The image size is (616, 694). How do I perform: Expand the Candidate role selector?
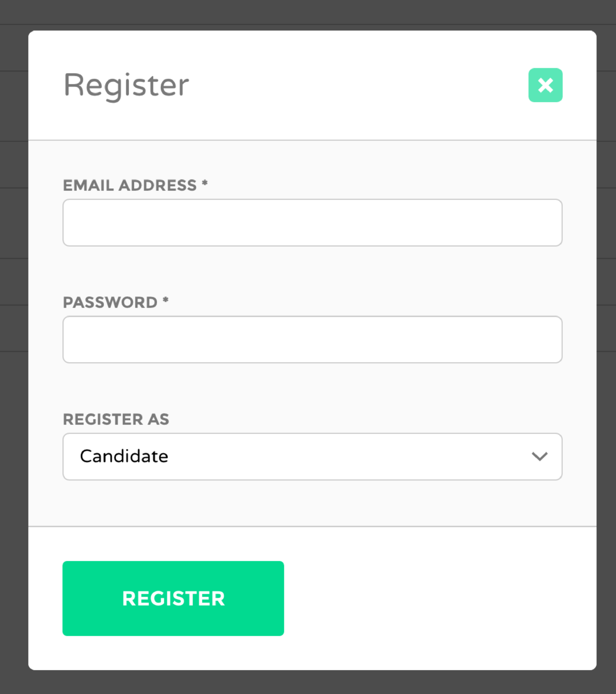312,457
